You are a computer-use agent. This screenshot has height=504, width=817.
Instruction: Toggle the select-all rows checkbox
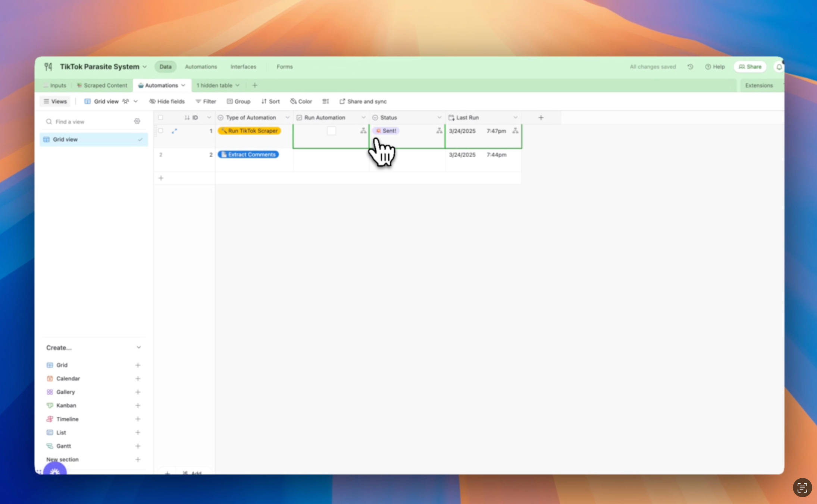point(161,117)
